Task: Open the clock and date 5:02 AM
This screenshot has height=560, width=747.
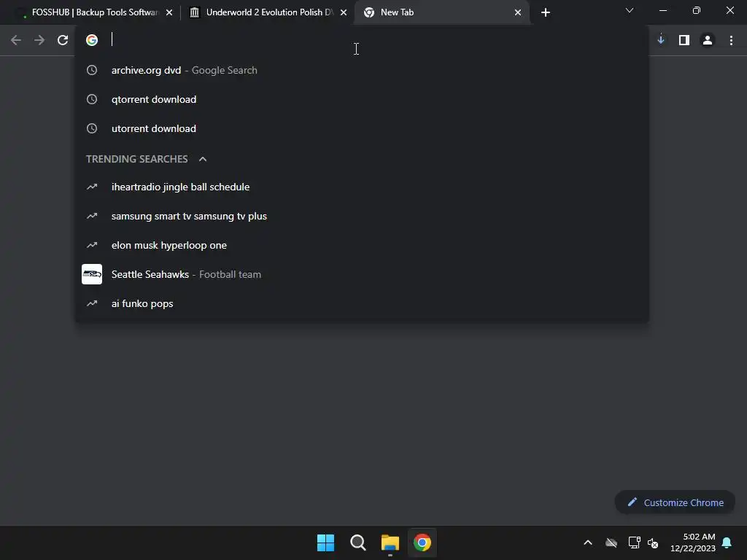Action: [x=693, y=542]
